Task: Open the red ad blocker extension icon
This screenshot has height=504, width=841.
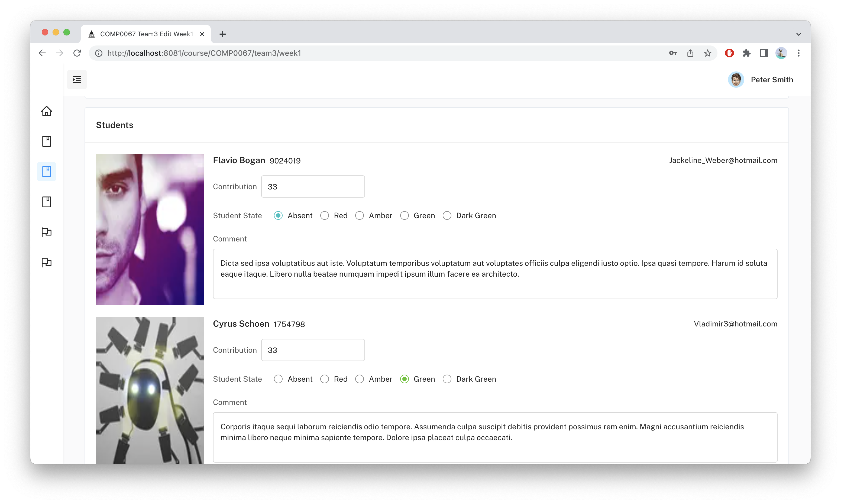Action: tap(729, 53)
